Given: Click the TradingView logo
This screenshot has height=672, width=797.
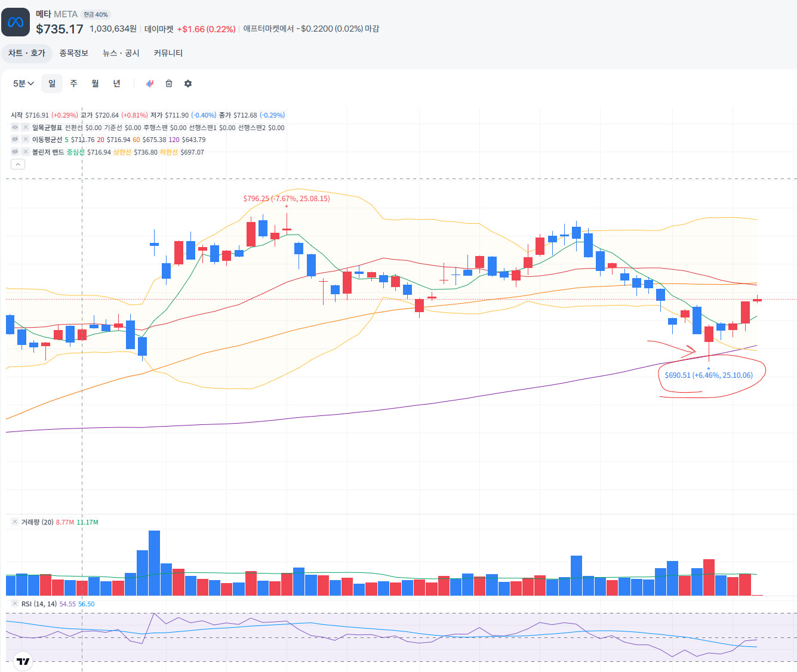Looking at the screenshot, I should click(x=23, y=661).
